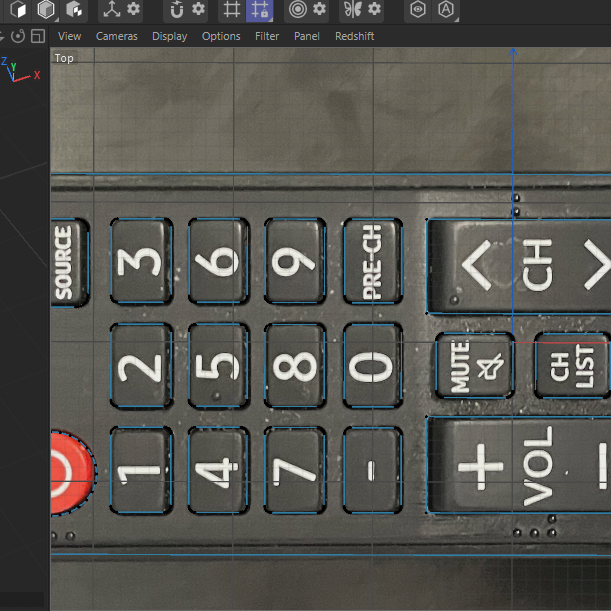The height and width of the screenshot is (611, 611).
Task: Open the Display menu
Action: 170,36
